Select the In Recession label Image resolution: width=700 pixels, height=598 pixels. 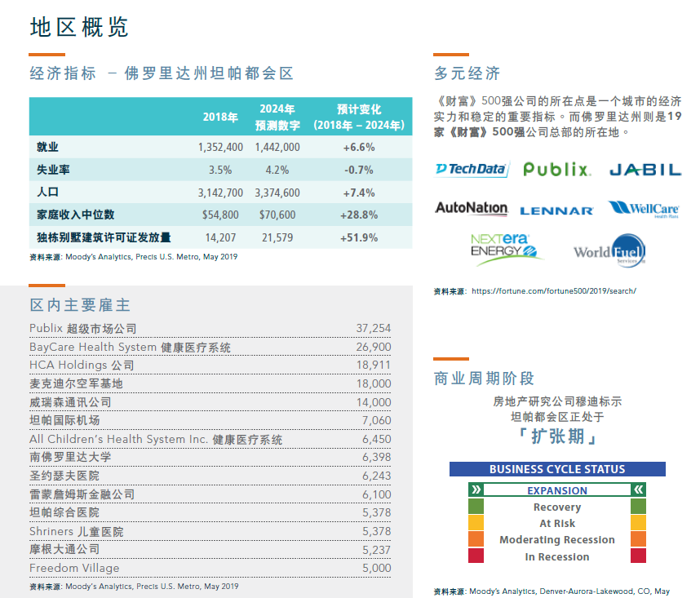557,557
